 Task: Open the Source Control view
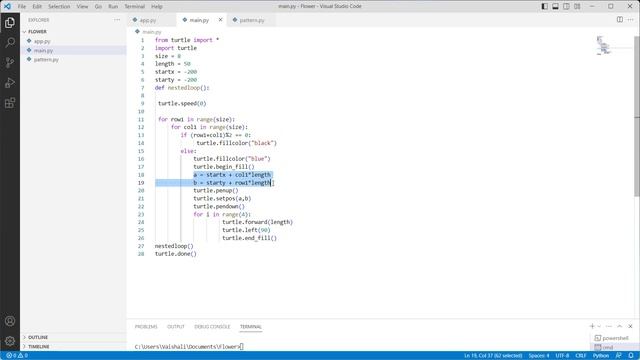(x=10, y=62)
